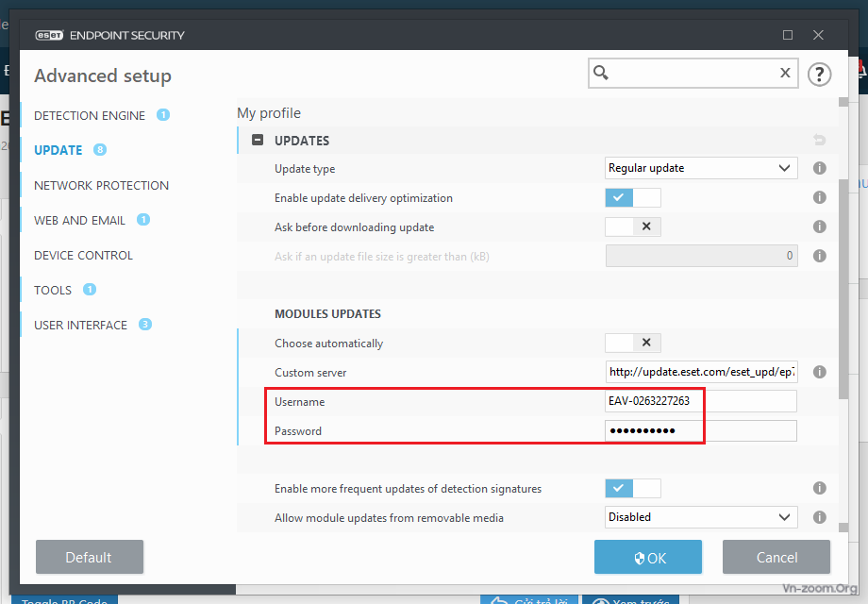Open the Update section
Viewport: 868px width, 604px height.
point(58,150)
